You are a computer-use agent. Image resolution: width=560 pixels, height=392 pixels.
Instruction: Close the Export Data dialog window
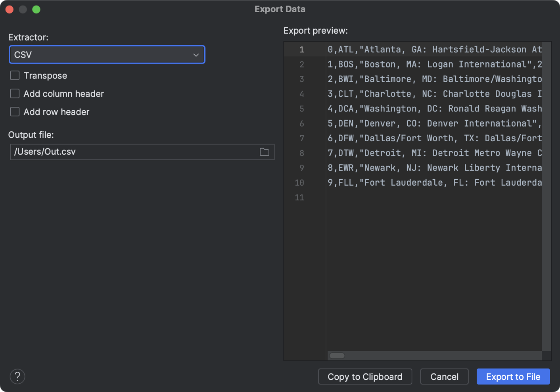pyautogui.click(x=10, y=10)
